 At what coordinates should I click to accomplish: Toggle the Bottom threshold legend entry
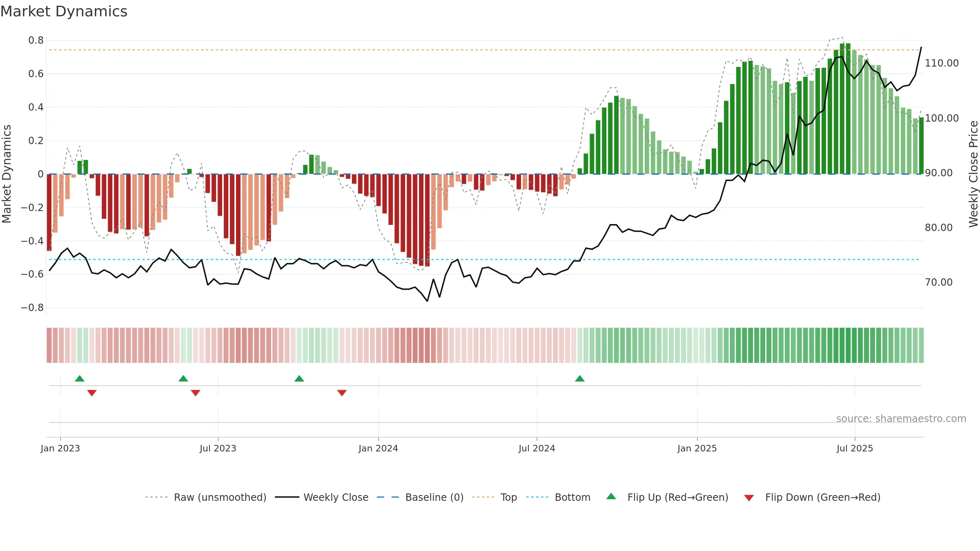point(558,497)
